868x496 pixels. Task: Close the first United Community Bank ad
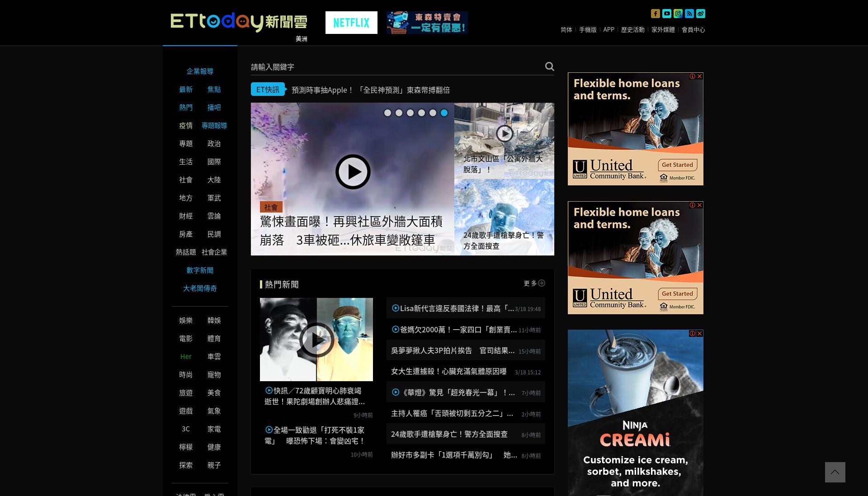(x=699, y=76)
